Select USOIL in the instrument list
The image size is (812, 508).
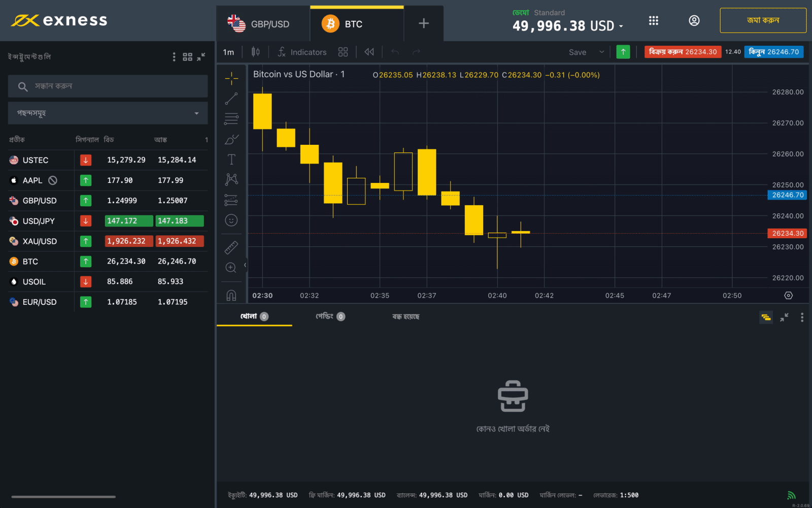pos(108,281)
